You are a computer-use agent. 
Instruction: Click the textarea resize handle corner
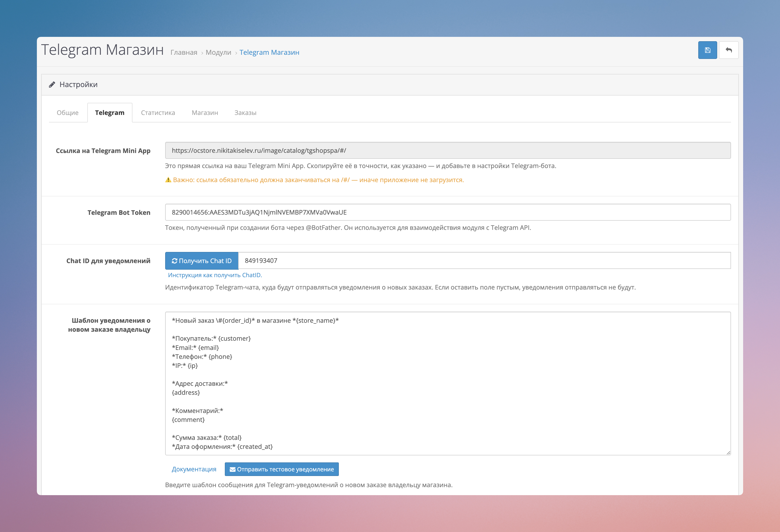click(x=728, y=452)
